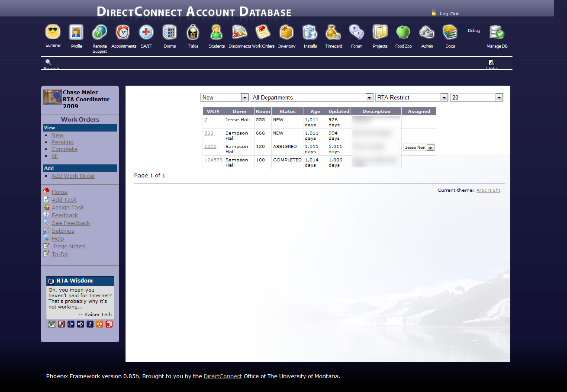Open the Projects folder icon
The width and height of the screenshot is (567, 392).
(380, 32)
